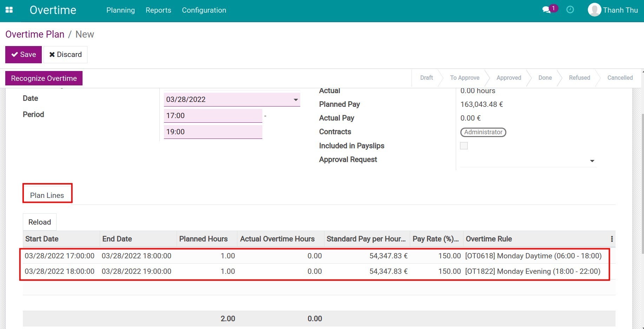This screenshot has height=329, width=644.
Task: Click the activities clock icon
Action: click(570, 10)
